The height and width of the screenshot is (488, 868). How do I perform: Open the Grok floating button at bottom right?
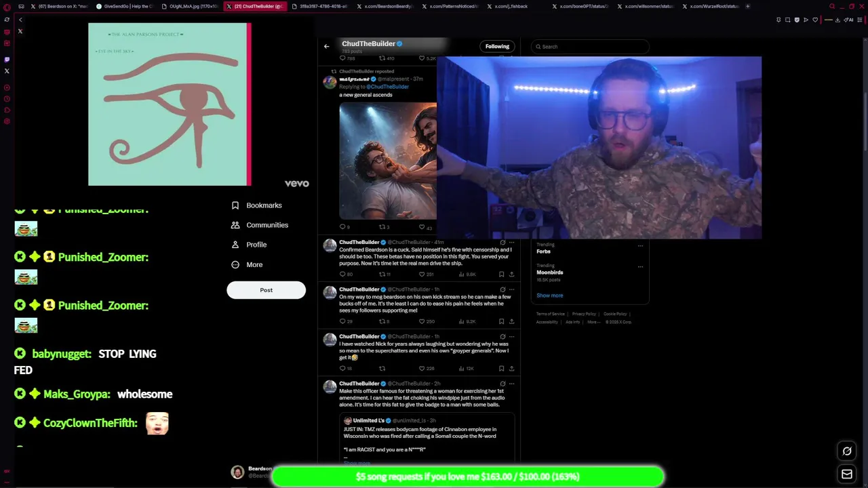(847, 451)
